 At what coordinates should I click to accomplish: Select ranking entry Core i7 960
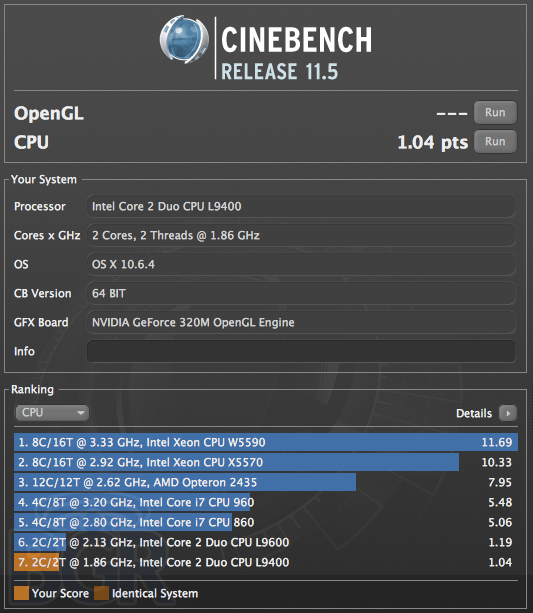(266, 502)
